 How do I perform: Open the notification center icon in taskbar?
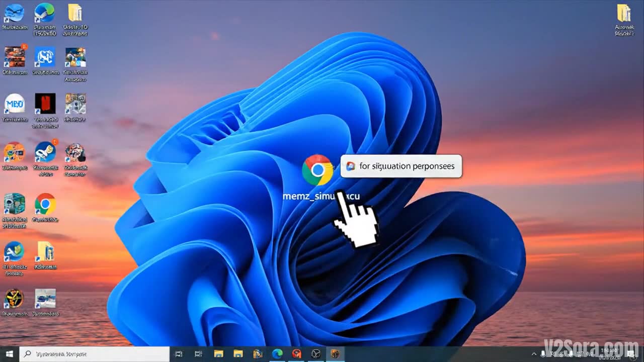point(632,354)
